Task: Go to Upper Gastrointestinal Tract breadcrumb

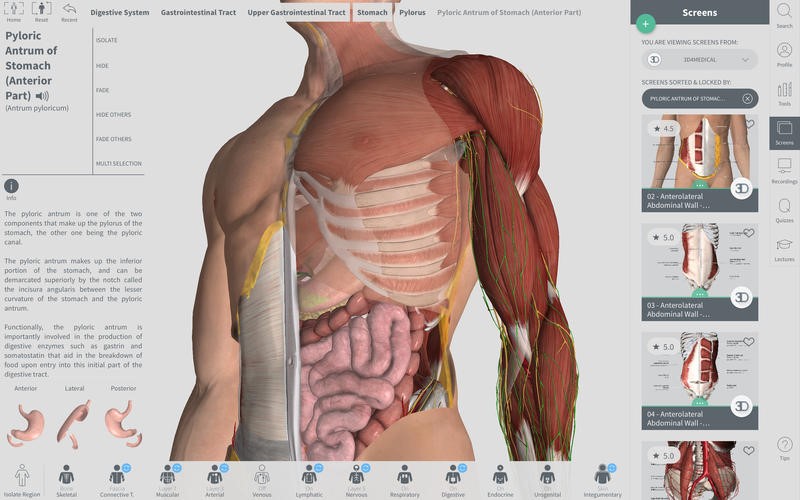Action: point(296,12)
